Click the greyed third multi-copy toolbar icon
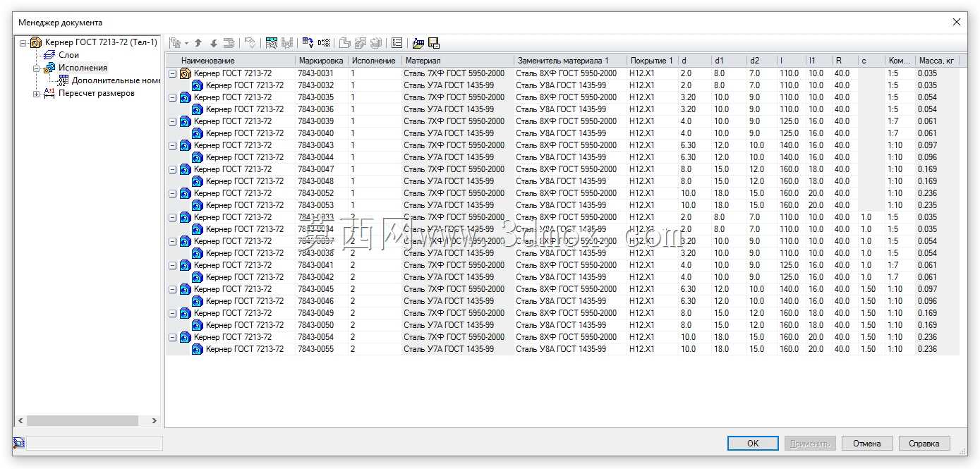The image size is (980, 469). tap(375, 43)
